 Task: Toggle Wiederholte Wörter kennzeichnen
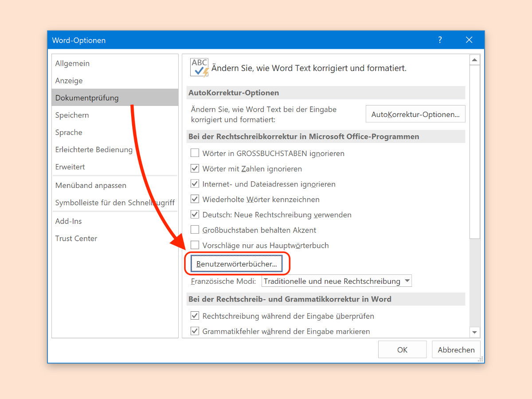click(x=195, y=199)
